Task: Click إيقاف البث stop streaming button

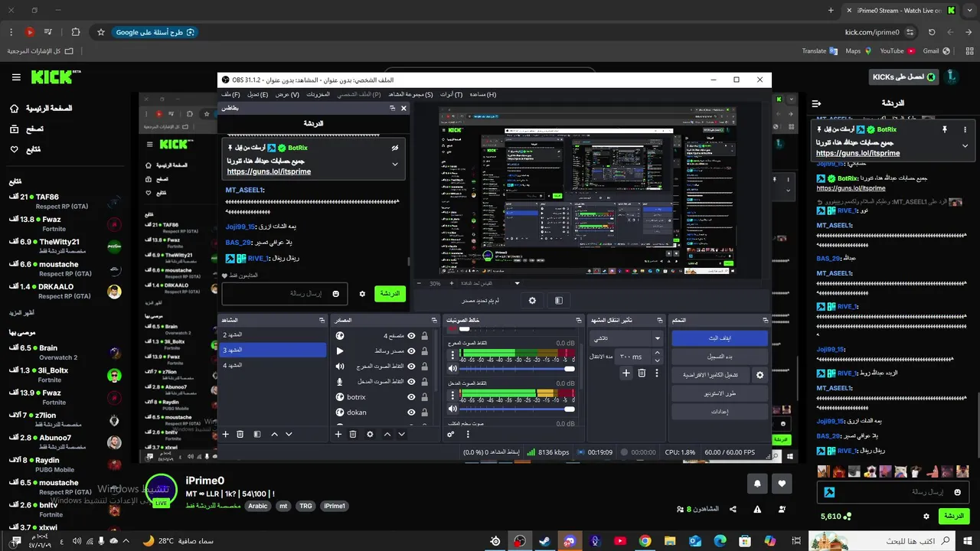Action: [719, 338]
